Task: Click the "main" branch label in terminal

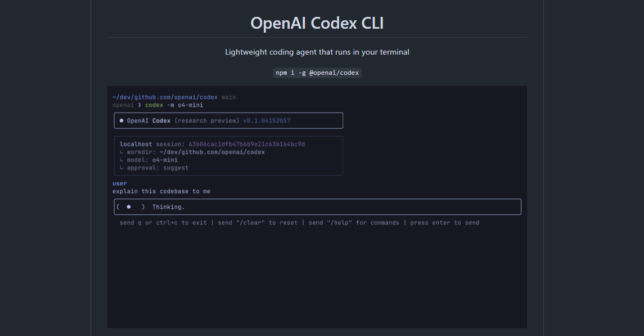Action: pyautogui.click(x=229, y=97)
